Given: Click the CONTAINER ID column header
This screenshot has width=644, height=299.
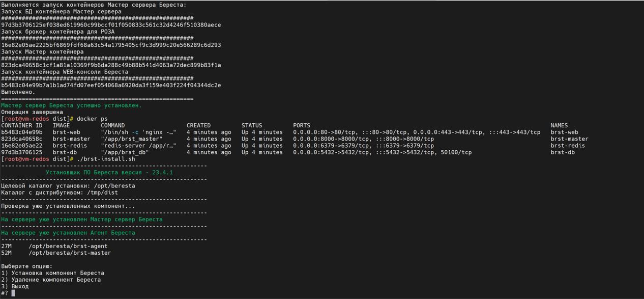Looking at the screenshot, I should [x=21, y=125].
